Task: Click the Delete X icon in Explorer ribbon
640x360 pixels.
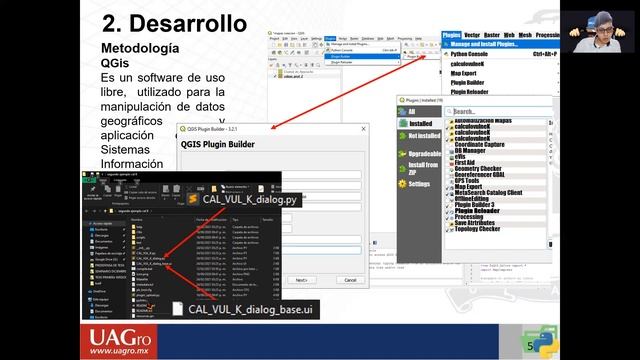Action: [x=189, y=189]
